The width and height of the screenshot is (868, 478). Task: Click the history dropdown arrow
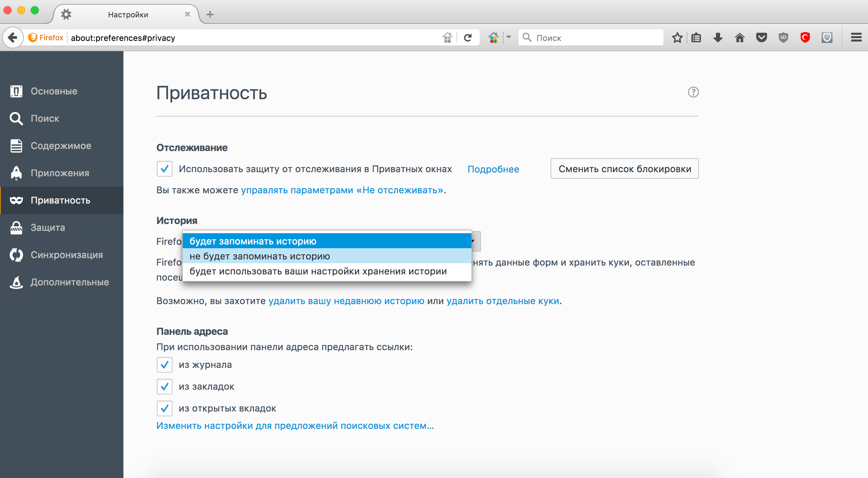click(x=476, y=241)
